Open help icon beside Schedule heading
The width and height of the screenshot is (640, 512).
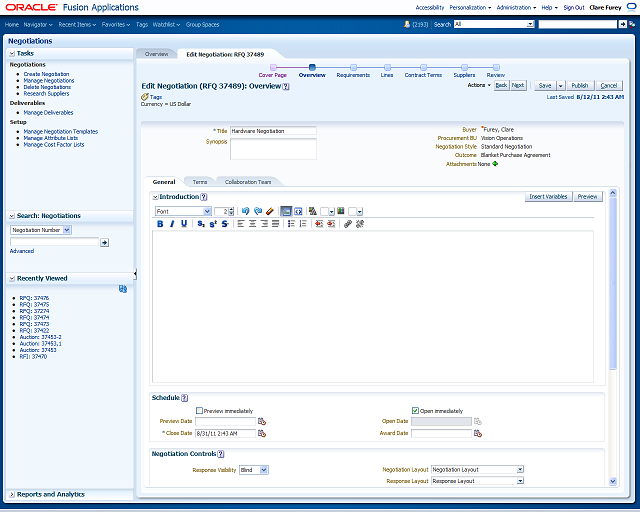(184, 398)
